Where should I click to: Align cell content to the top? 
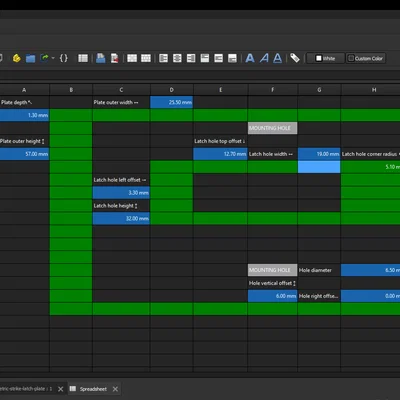[x=205, y=58]
